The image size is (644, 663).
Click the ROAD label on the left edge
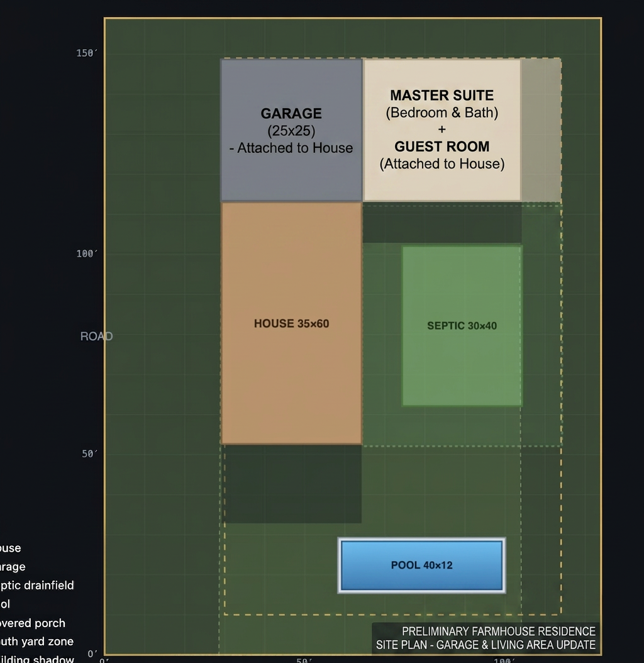pyautogui.click(x=96, y=337)
